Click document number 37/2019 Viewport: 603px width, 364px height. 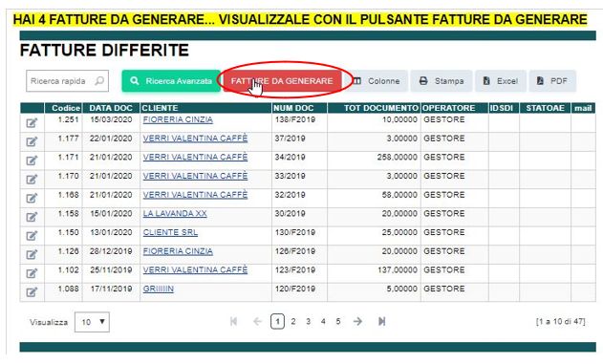click(290, 139)
